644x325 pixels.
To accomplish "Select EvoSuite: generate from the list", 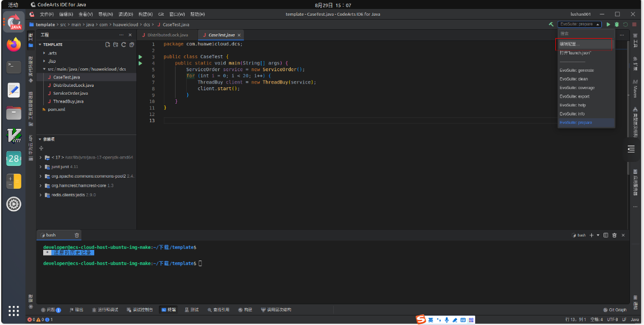I will (x=577, y=70).
